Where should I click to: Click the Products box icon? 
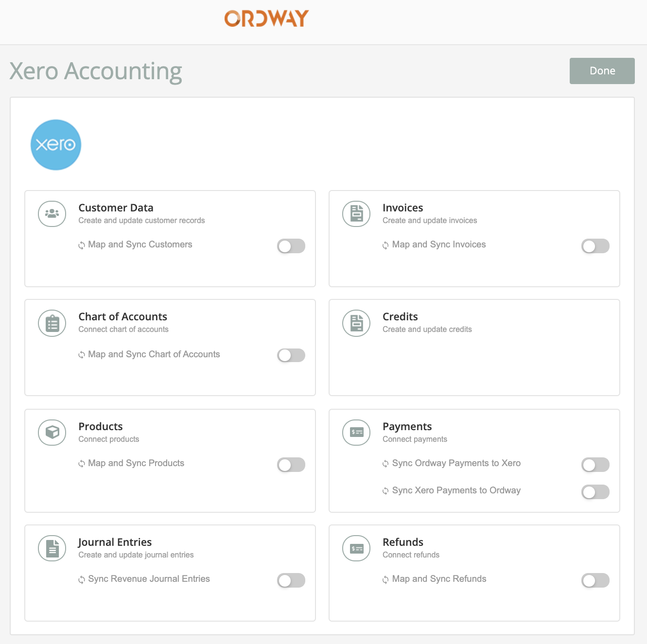(52, 433)
